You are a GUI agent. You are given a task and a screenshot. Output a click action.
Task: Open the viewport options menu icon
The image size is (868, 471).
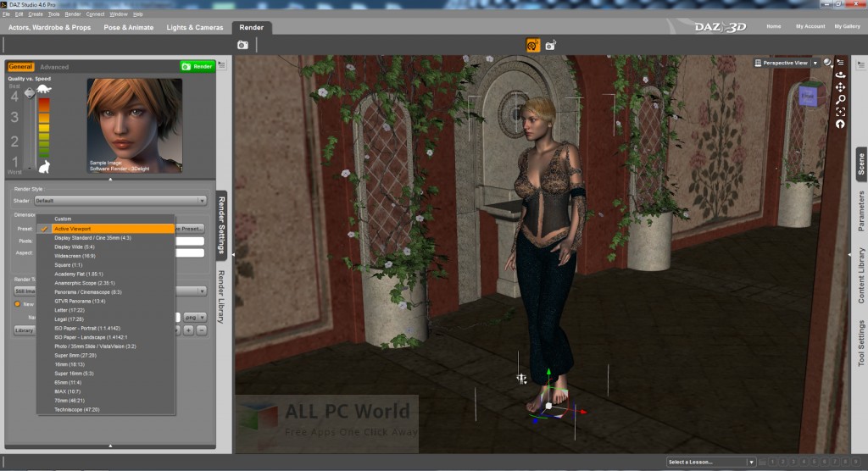(x=840, y=63)
